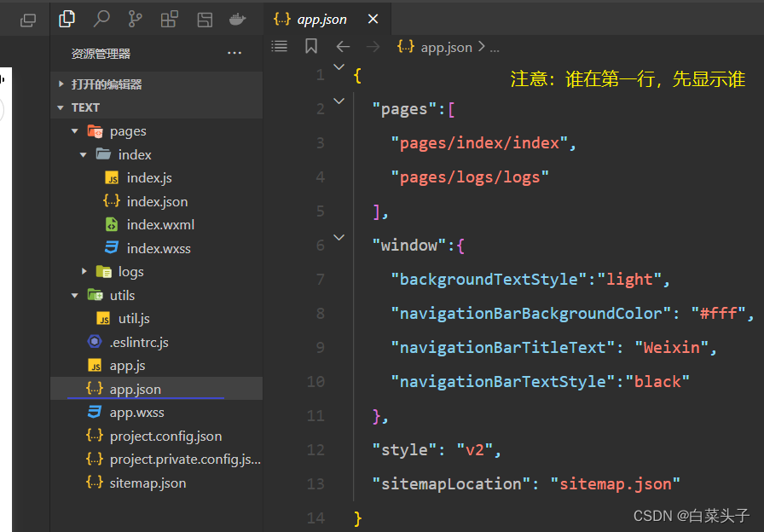This screenshot has width=764, height=532.
Task: Open .eslintrc.js in the file tree
Action: point(139,343)
